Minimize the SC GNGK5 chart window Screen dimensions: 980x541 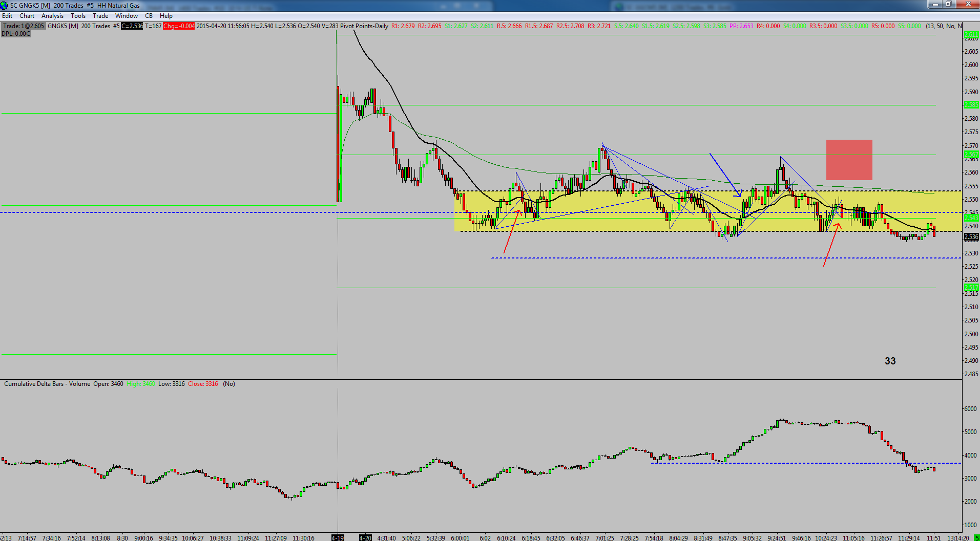click(935, 4)
